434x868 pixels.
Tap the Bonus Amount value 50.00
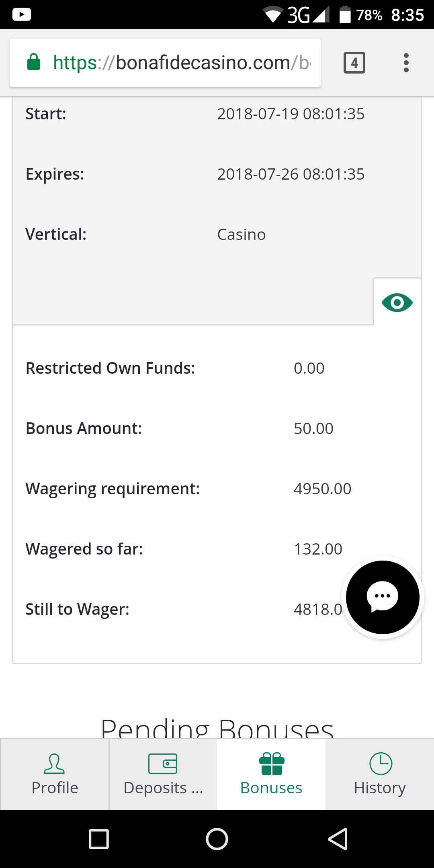[x=313, y=428]
